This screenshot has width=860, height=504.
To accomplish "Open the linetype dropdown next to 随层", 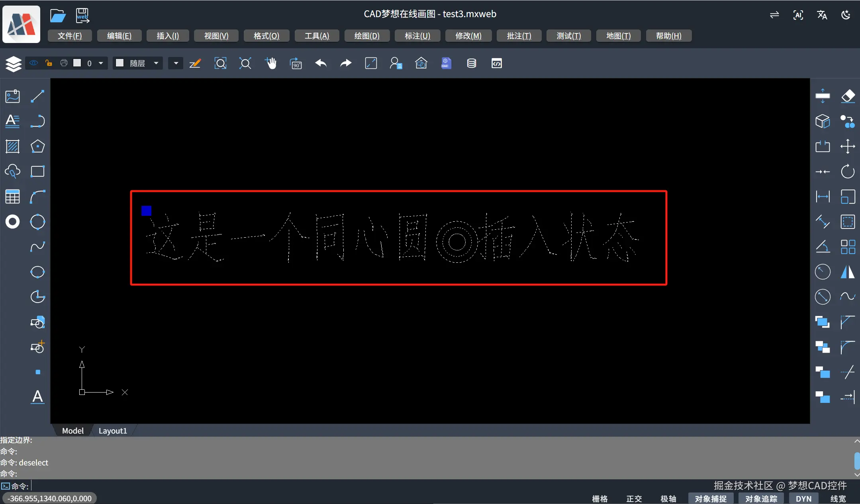I will pos(175,63).
